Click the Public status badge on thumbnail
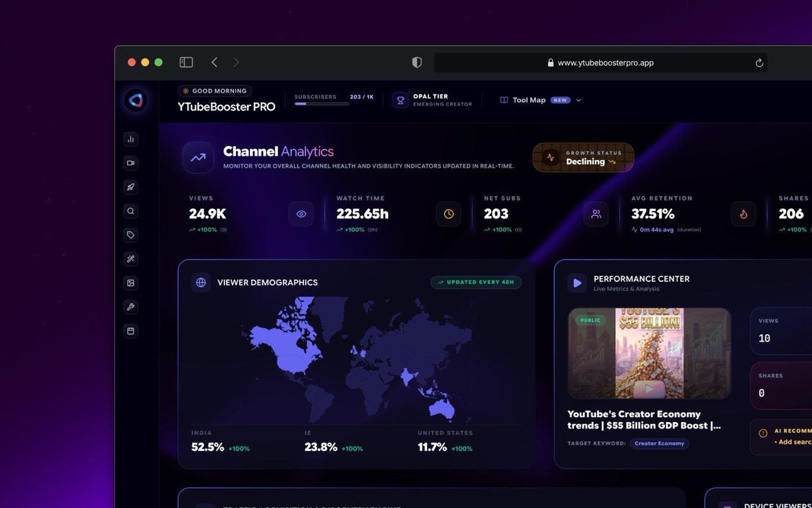Image resolution: width=812 pixels, height=508 pixels. point(590,320)
